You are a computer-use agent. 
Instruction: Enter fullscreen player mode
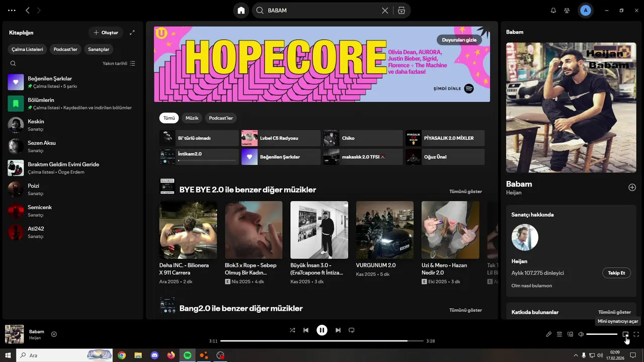[x=636, y=334]
